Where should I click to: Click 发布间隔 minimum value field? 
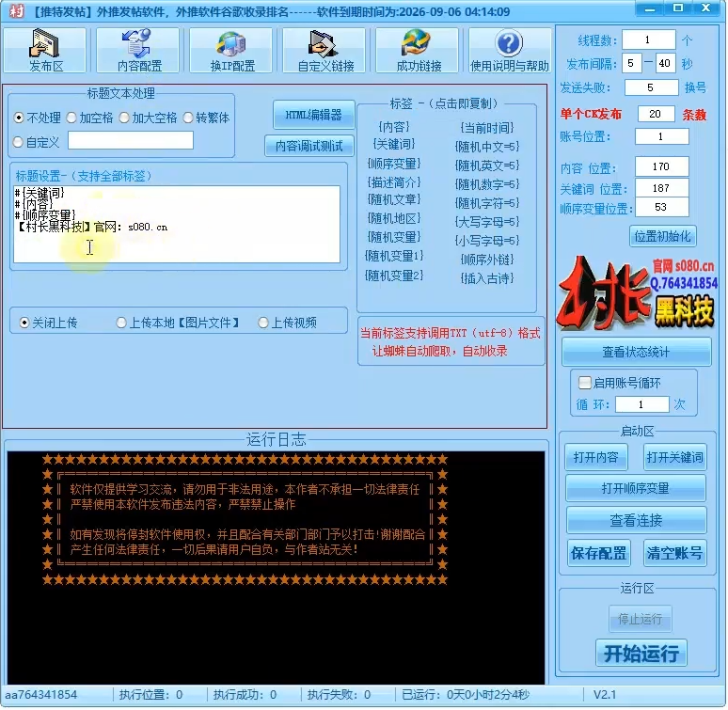pyautogui.click(x=632, y=63)
